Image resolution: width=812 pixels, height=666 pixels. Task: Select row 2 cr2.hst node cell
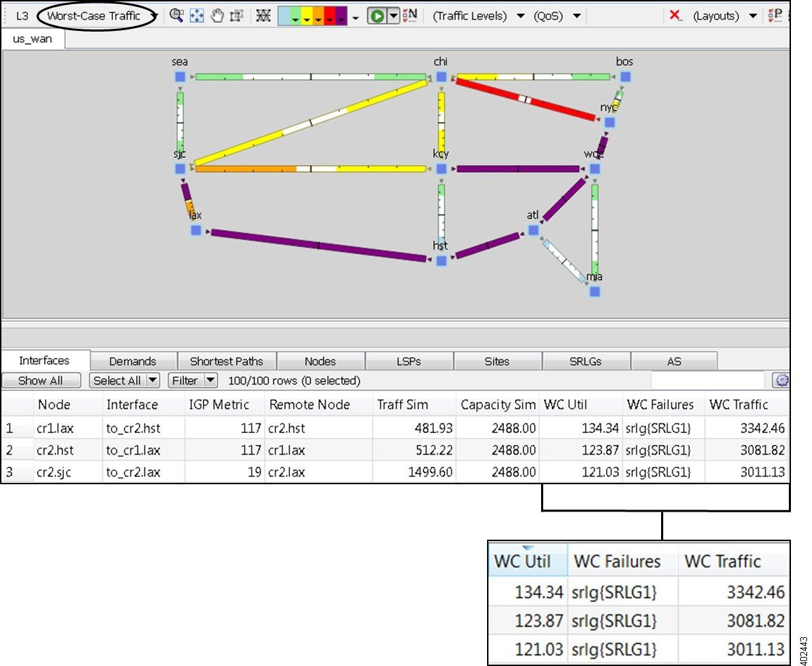click(68, 450)
